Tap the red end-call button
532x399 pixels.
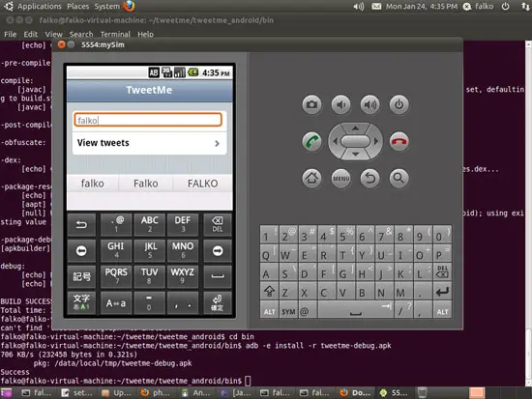tap(399, 141)
